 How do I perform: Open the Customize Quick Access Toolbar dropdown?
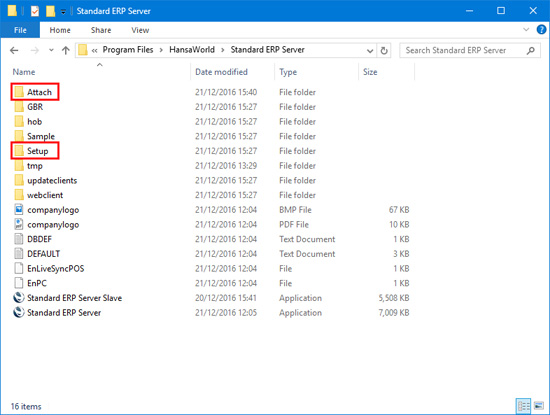pos(63,12)
